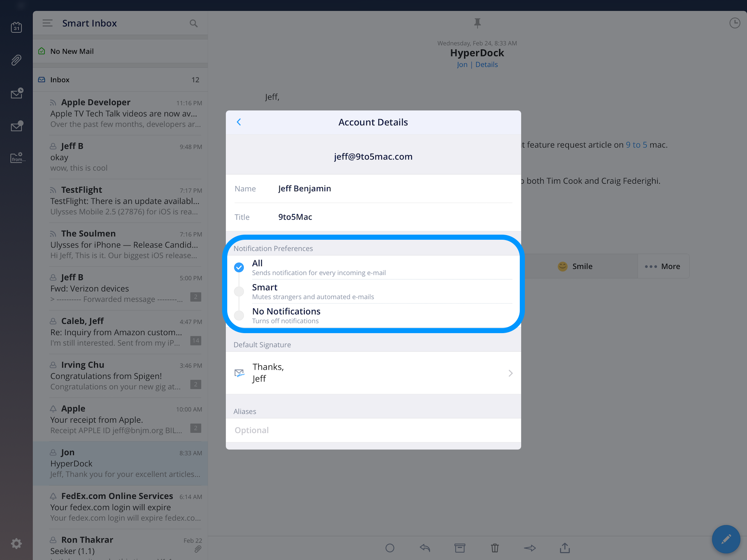Go back from Account Details
The width and height of the screenshot is (747, 560).
point(239,122)
